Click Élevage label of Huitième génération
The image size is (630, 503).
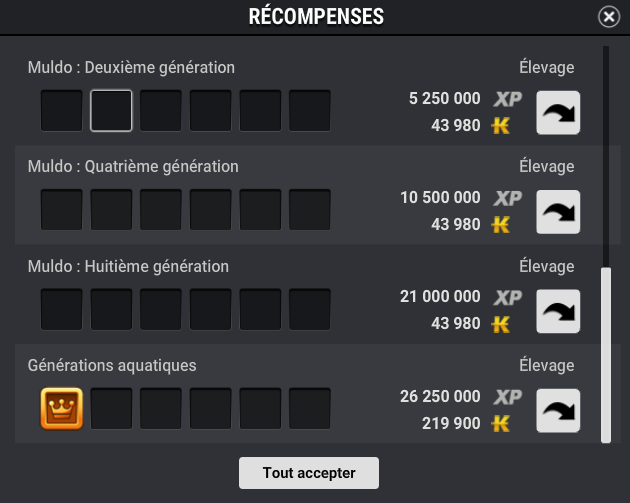(x=546, y=266)
